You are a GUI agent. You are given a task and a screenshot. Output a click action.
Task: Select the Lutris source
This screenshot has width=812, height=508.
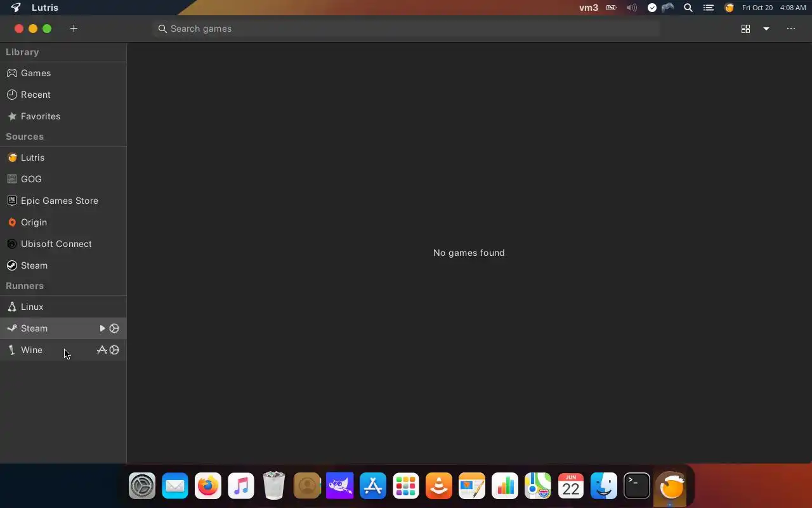click(x=63, y=157)
